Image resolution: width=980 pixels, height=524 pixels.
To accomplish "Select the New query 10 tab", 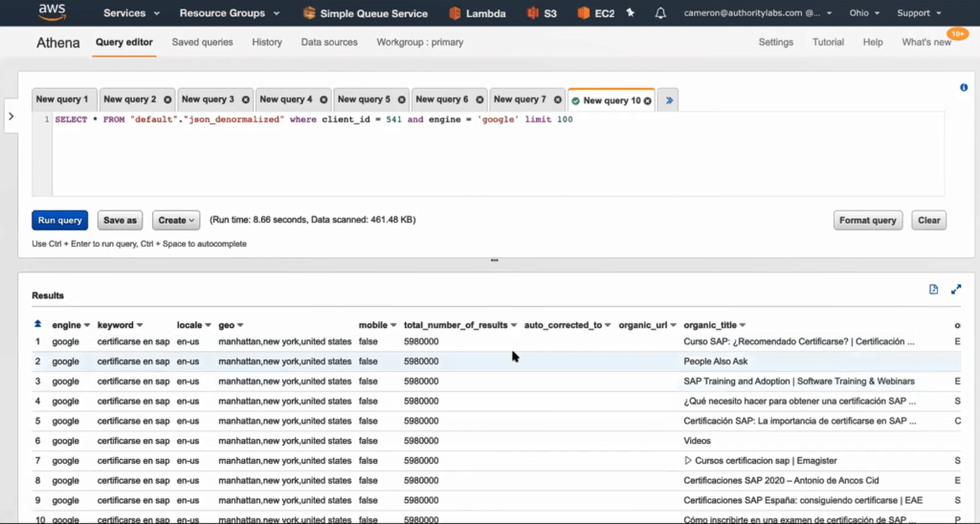I will 612,100.
